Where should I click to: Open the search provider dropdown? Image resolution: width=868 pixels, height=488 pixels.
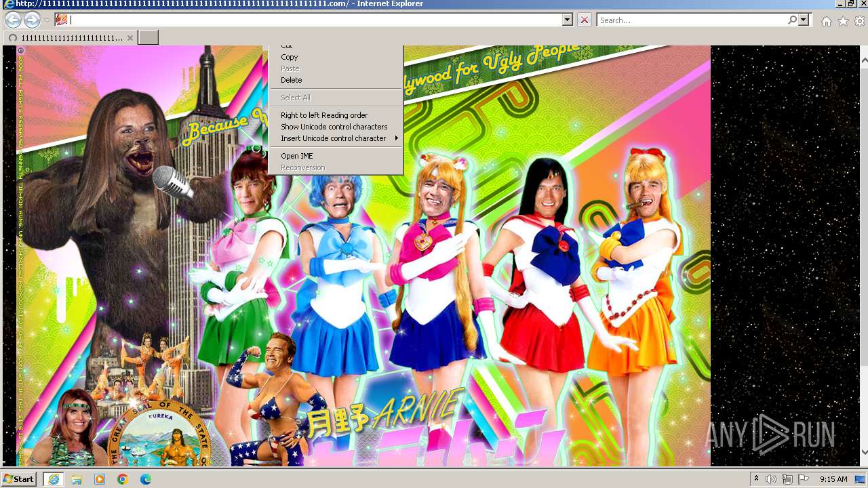pos(804,20)
